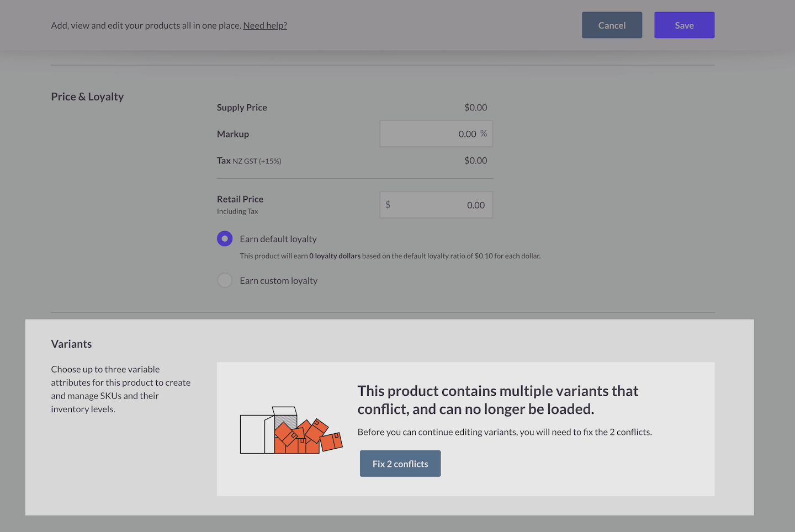
Task: Click the Variants section heading
Action: 71,344
